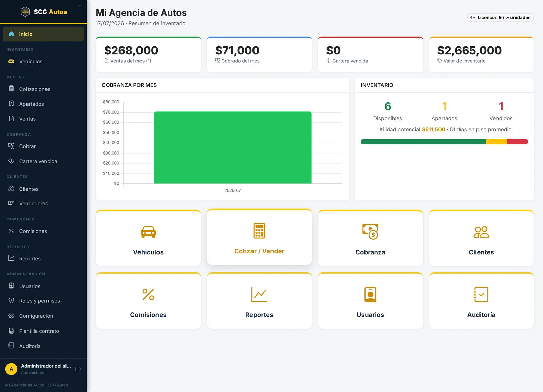Open Reportes chart icon in sidebar

[11, 258]
